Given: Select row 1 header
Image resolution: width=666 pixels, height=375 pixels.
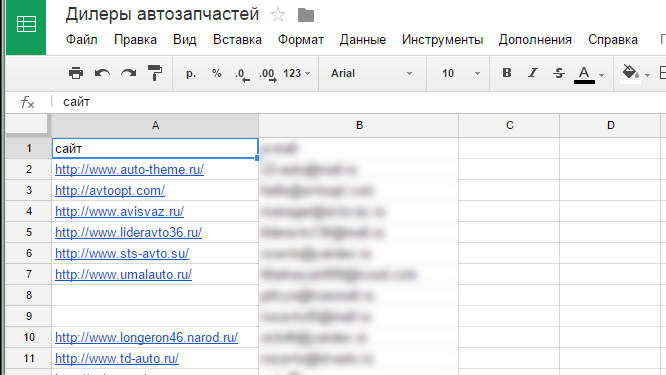Looking at the screenshot, I should (29, 148).
